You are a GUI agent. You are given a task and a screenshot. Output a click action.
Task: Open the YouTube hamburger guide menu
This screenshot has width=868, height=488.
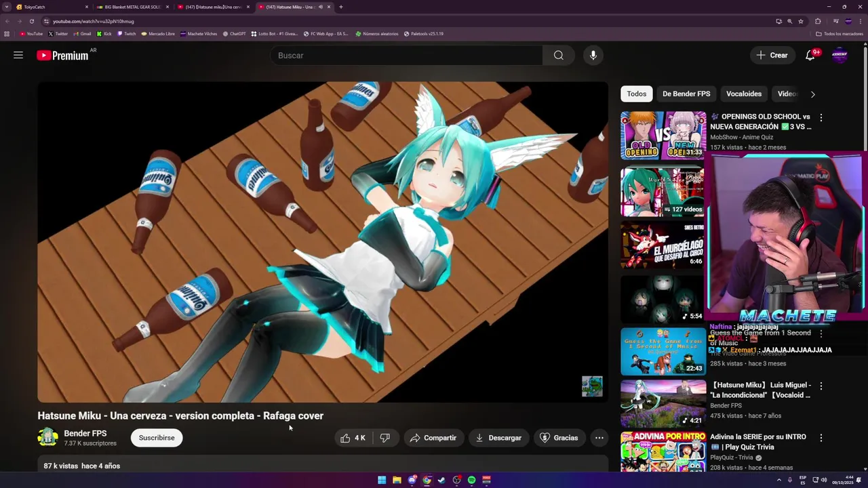18,55
